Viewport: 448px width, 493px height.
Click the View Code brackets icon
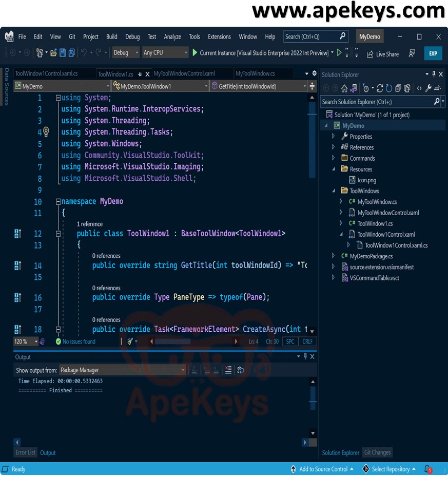(x=419, y=88)
